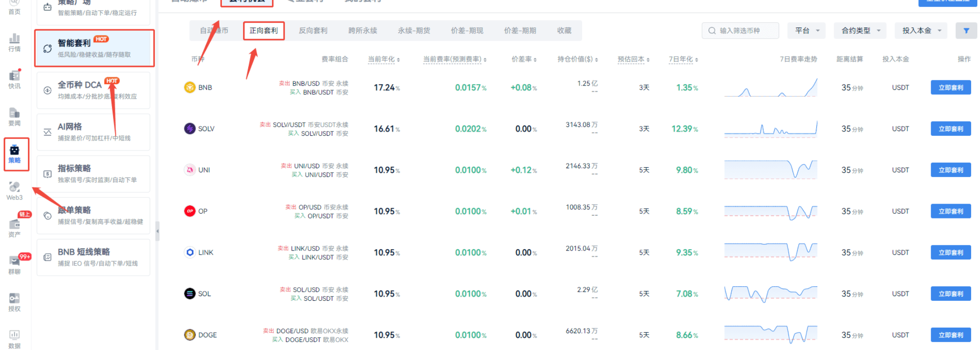Select the AI网格 strategy card
The image size is (980, 350).
pyautogui.click(x=93, y=132)
